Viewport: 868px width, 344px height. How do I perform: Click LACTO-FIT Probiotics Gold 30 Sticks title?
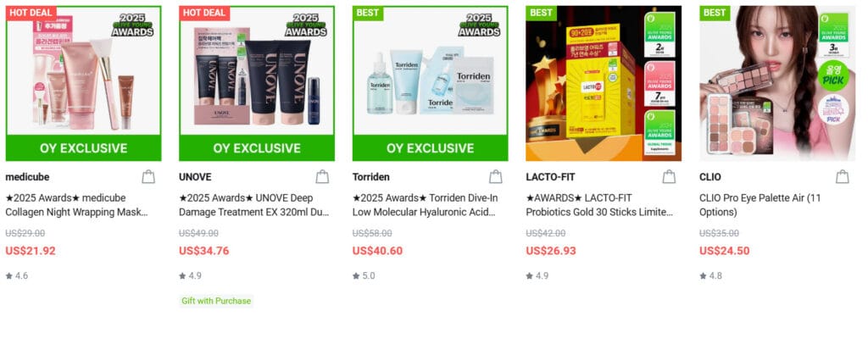click(599, 205)
